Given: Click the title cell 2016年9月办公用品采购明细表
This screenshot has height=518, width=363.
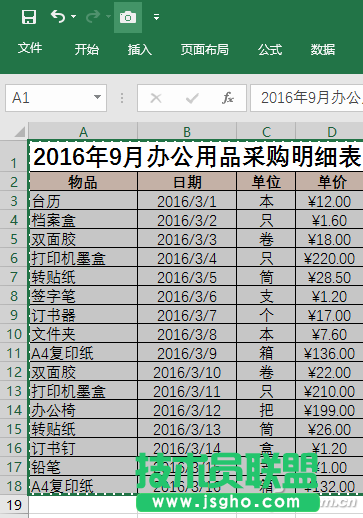Looking at the screenshot, I should pos(196,156).
